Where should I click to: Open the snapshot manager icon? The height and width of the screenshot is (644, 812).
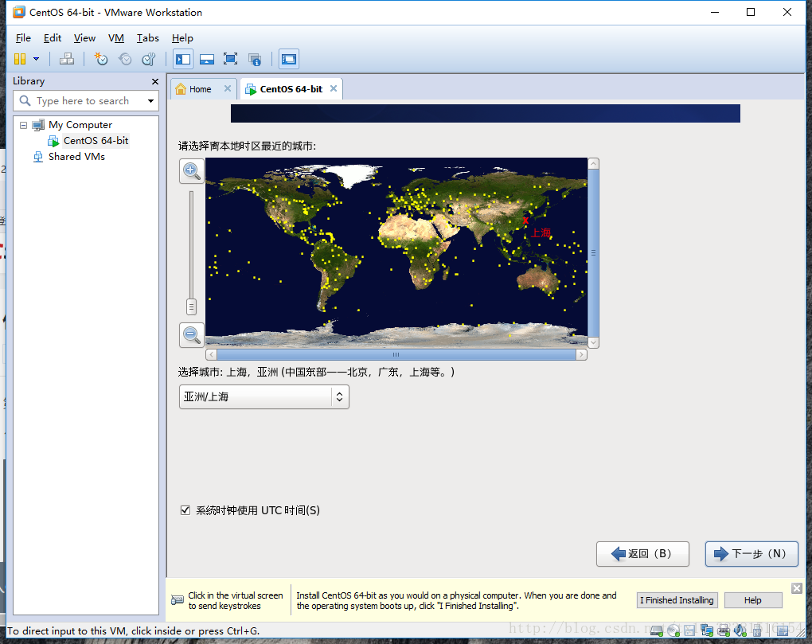point(149,59)
